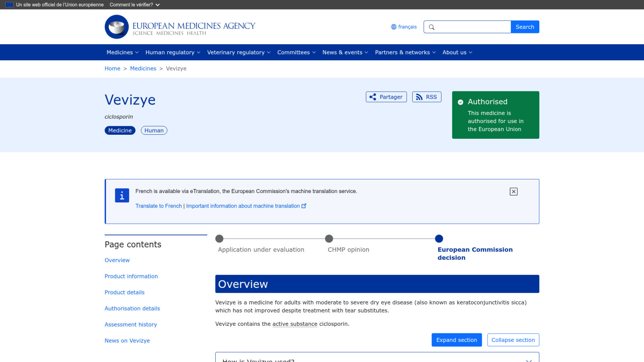Click European Commission decision step marker
Viewport: 644px width, 362px height.
pos(439,239)
